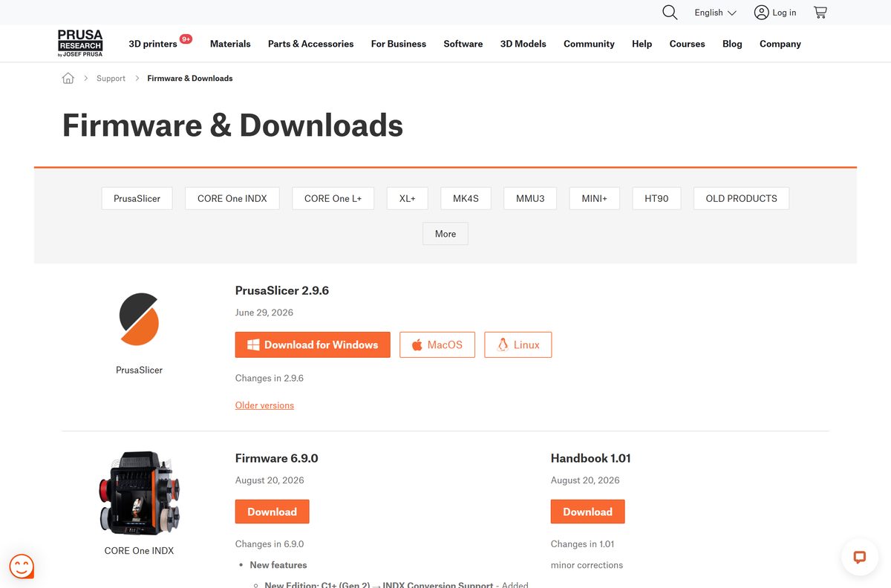Click Download for Windows button
Viewport: 891px width, 588px height.
(313, 344)
